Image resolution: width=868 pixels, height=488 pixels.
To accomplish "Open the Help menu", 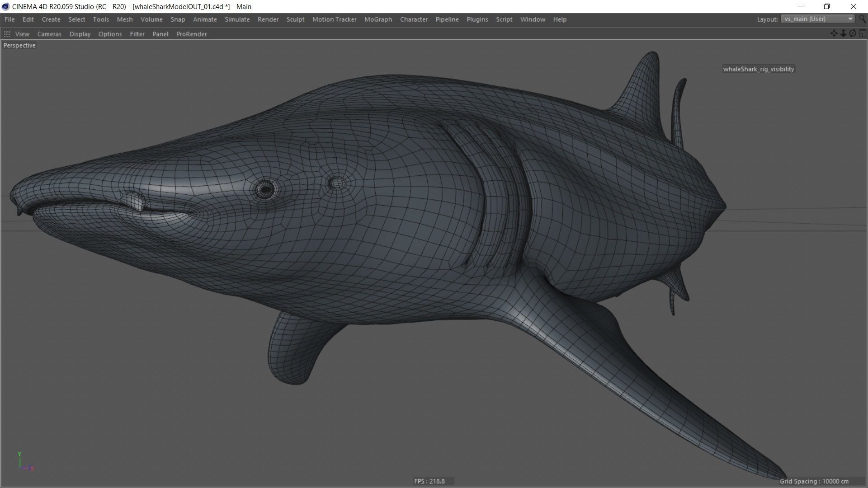I will [560, 19].
